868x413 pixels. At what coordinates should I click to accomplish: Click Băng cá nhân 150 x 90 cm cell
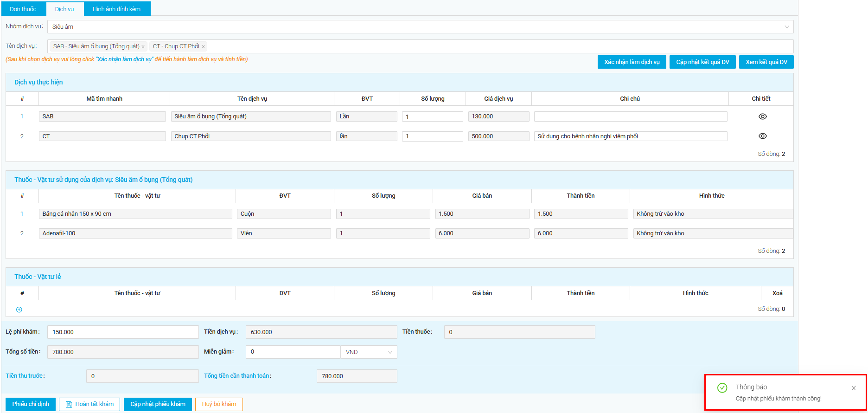(135, 214)
